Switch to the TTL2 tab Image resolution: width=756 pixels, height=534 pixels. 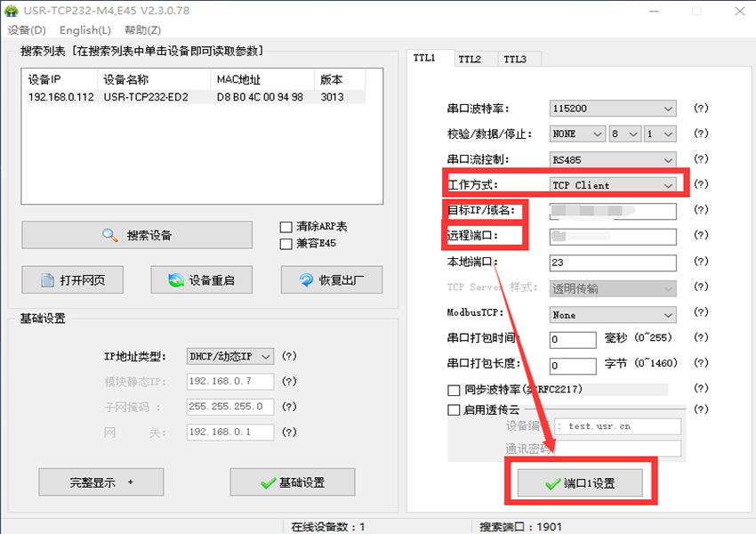pyautogui.click(x=470, y=59)
